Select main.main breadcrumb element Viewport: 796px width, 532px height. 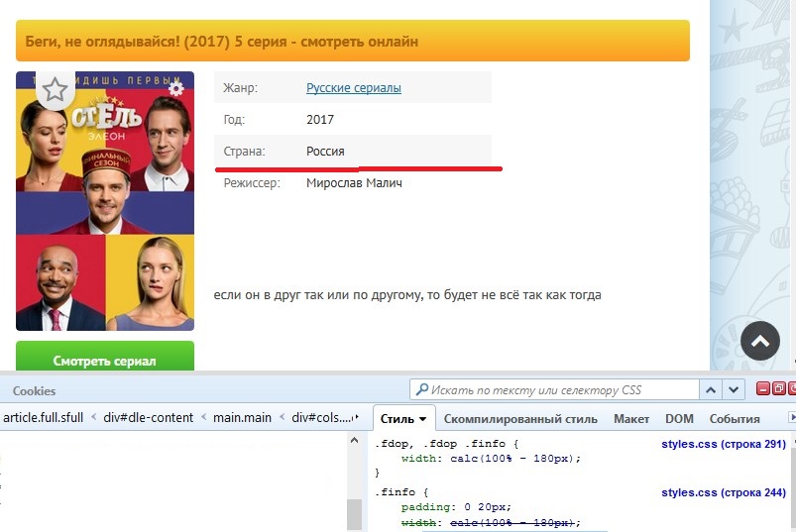pyautogui.click(x=242, y=417)
